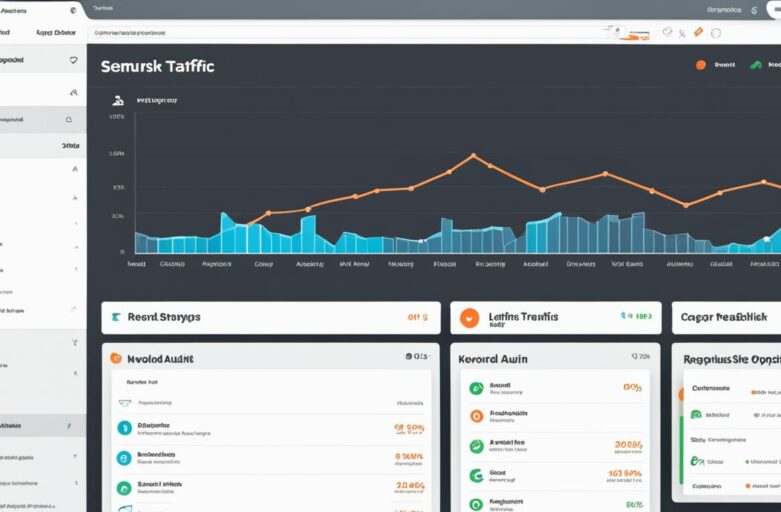Click the orange pencil icon in top toolbar
781x512 pixels.
coord(698,32)
